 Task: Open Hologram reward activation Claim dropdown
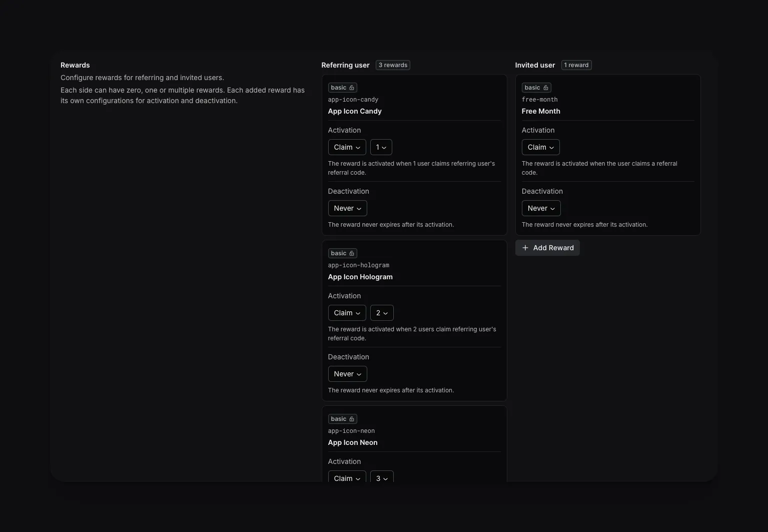pos(347,313)
